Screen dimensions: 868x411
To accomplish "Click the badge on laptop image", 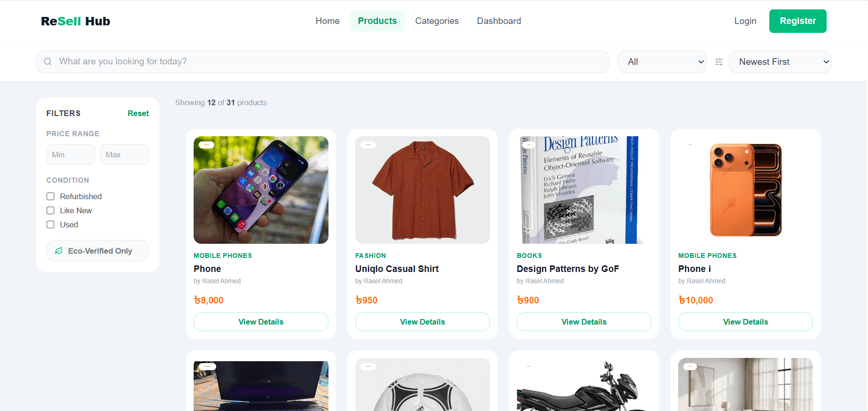I will (x=207, y=366).
